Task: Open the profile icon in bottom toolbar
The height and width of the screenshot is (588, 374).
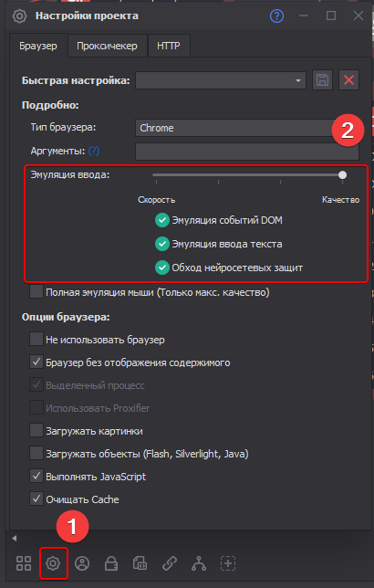Action: [82, 563]
